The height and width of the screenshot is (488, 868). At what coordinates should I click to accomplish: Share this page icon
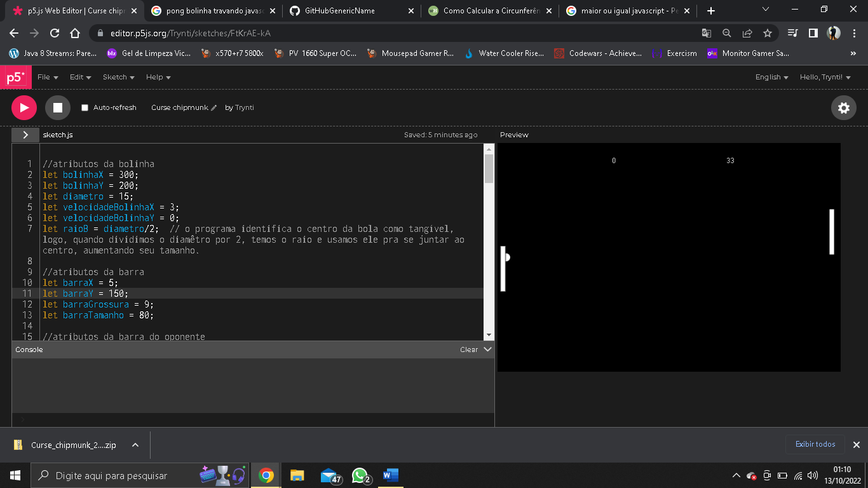click(x=747, y=33)
